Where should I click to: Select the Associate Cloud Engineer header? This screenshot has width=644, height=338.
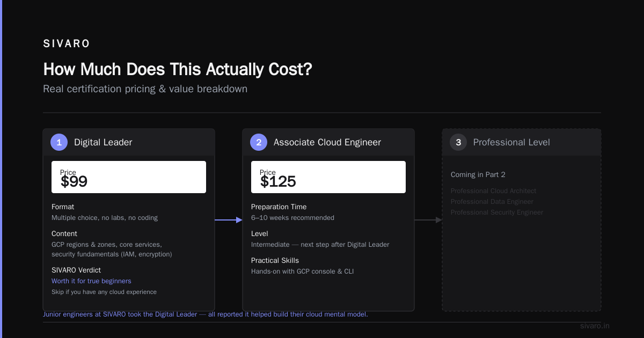(328, 142)
